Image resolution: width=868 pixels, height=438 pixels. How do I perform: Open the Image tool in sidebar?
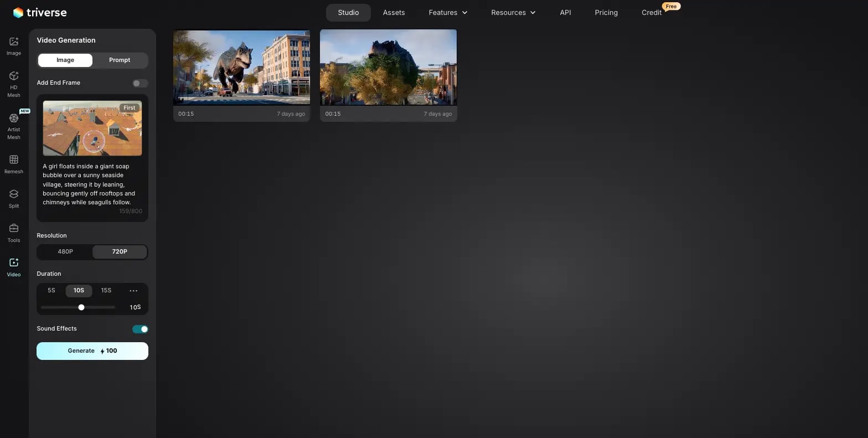[14, 46]
